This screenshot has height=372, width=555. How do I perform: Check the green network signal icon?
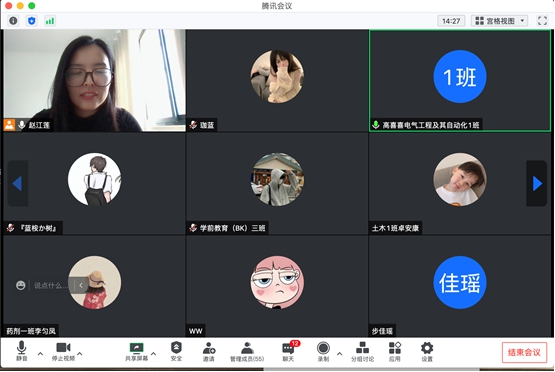point(50,21)
